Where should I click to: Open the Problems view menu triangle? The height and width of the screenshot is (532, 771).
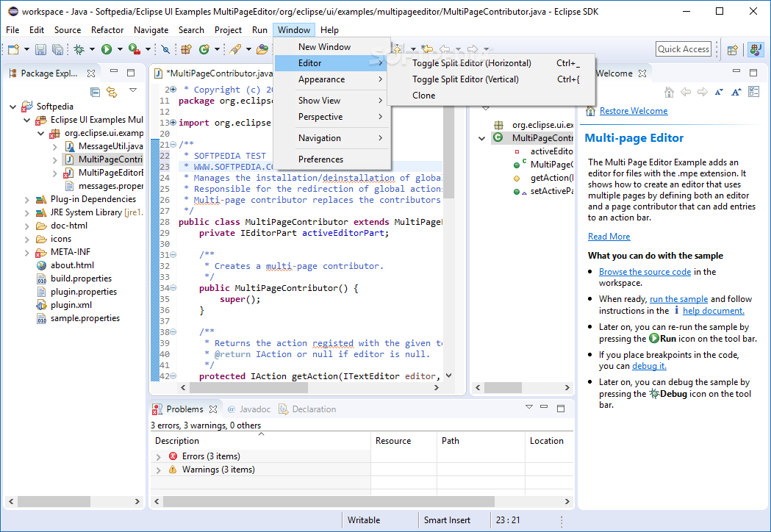[x=529, y=406]
